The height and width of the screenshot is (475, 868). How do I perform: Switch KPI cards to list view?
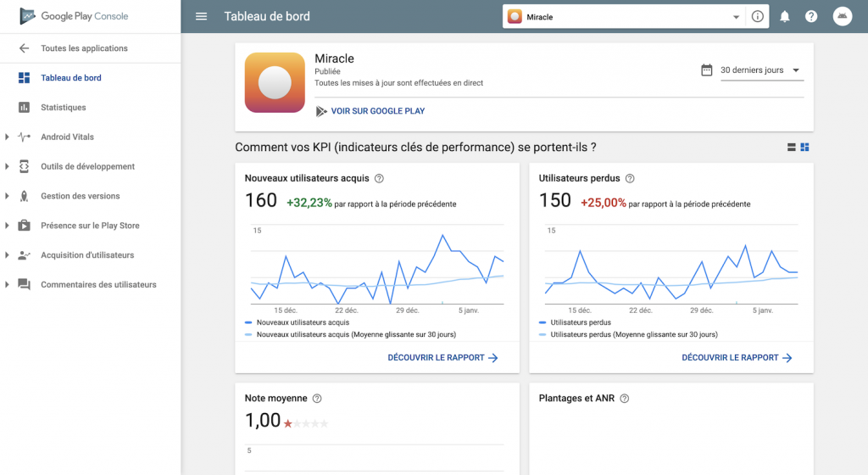click(791, 148)
